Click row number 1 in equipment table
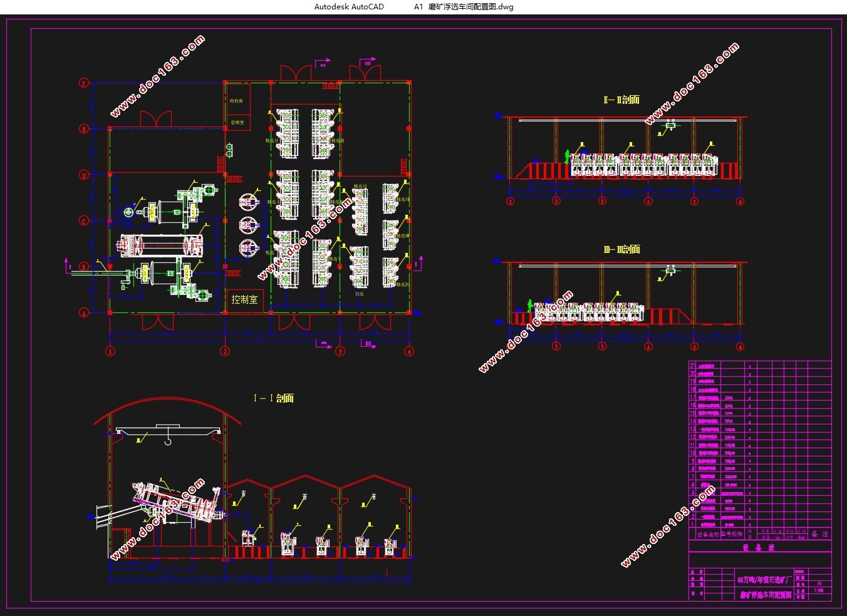Screen dimensions: 847x616 pos(692,524)
